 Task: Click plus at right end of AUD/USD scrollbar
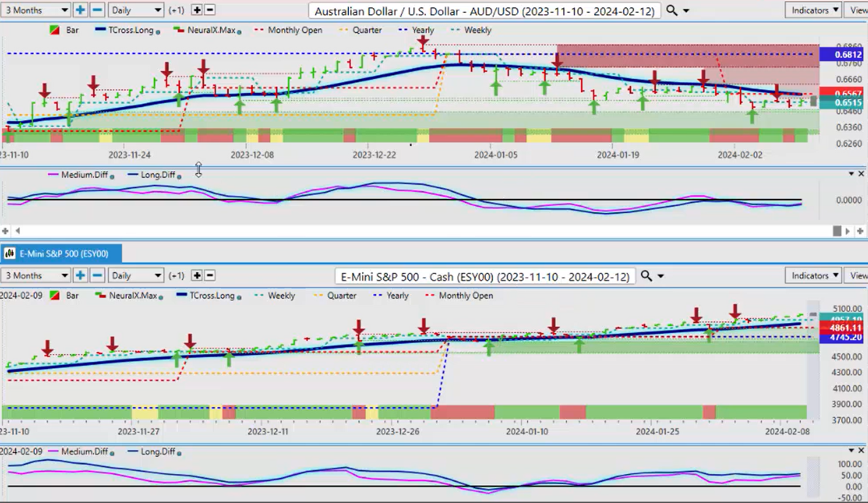(859, 231)
